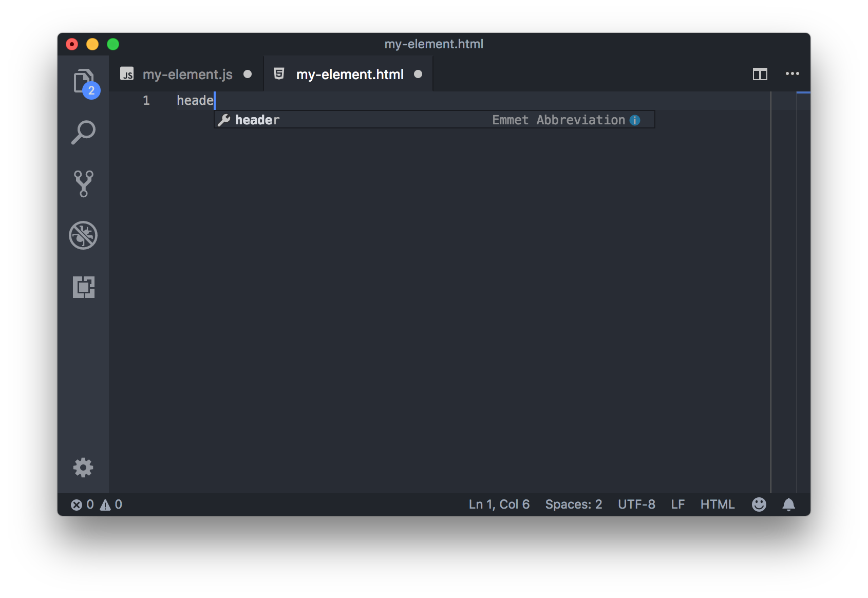Viewport: 868px width, 598px height.
Task: Select the Search icon in the activity bar
Action: (83, 132)
